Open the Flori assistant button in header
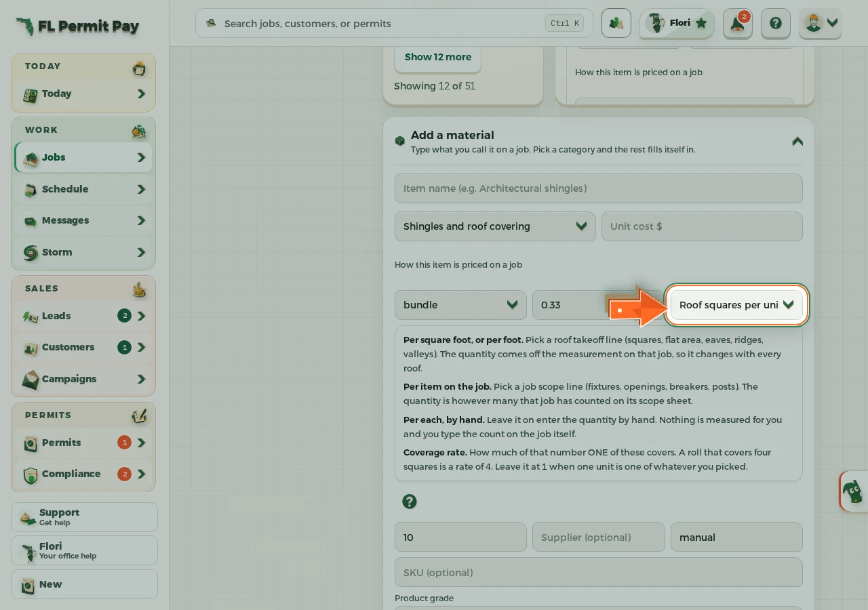Viewport: 868px width, 610px height. (677, 23)
